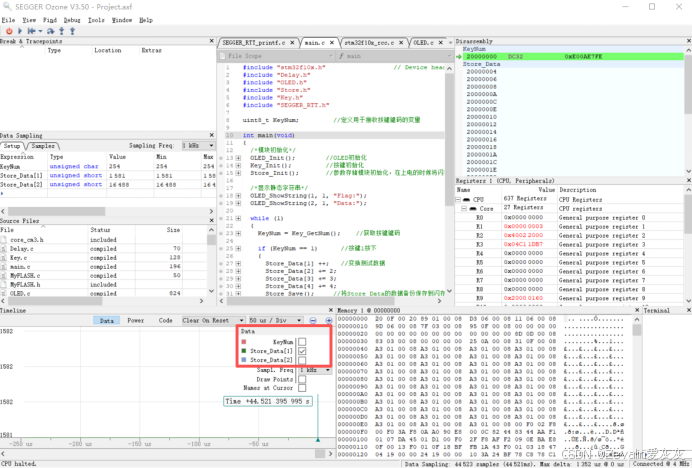Click the file icon next to MyFLASH.c

pyautogui.click(x=4, y=276)
